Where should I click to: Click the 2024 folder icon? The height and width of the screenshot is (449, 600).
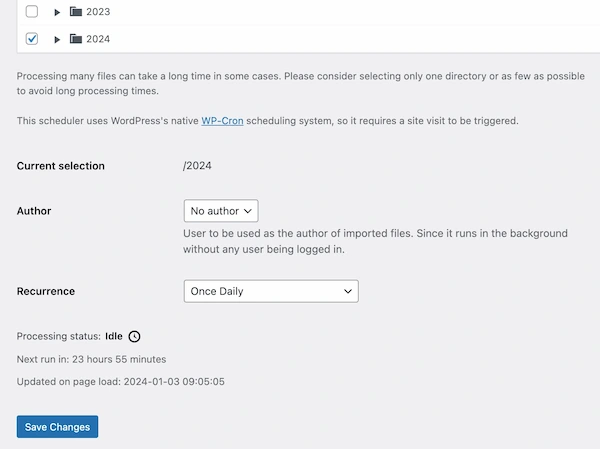pos(76,39)
